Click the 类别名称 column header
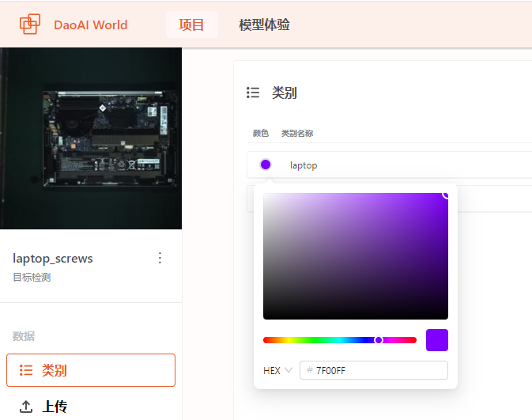 tap(297, 134)
